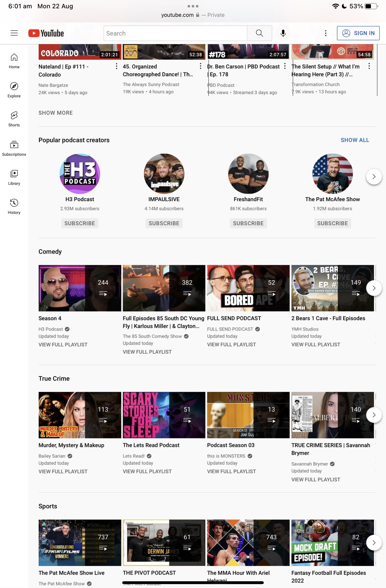Image resolution: width=386 pixels, height=588 pixels.
Task: Open Nate Bargatze channel link
Action: (53, 85)
